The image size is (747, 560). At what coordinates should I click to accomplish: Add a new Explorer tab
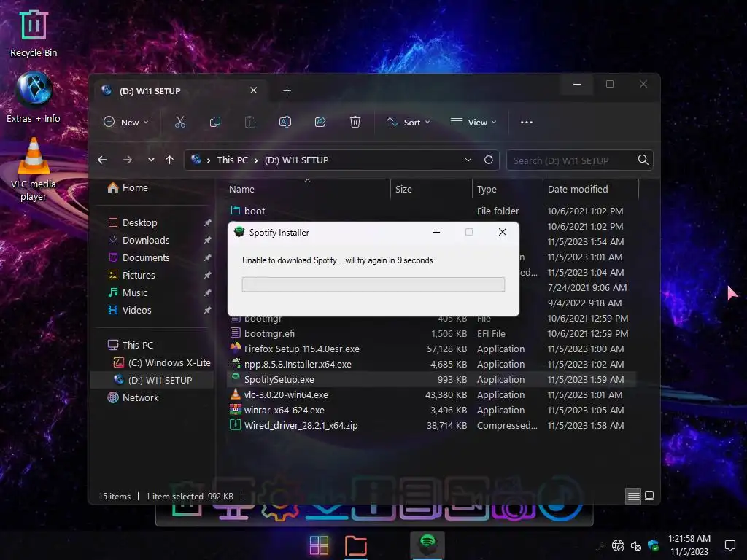tap(287, 91)
